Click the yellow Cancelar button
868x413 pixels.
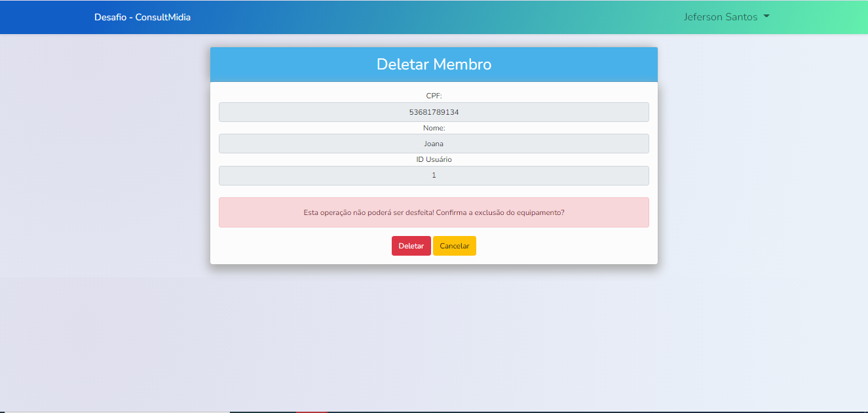coord(455,246)
